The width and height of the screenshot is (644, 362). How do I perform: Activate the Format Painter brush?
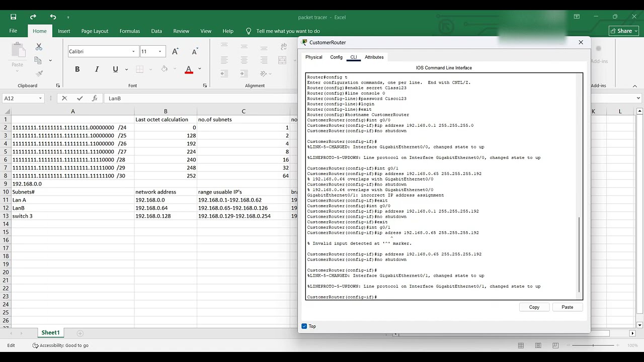pos(39,73)
